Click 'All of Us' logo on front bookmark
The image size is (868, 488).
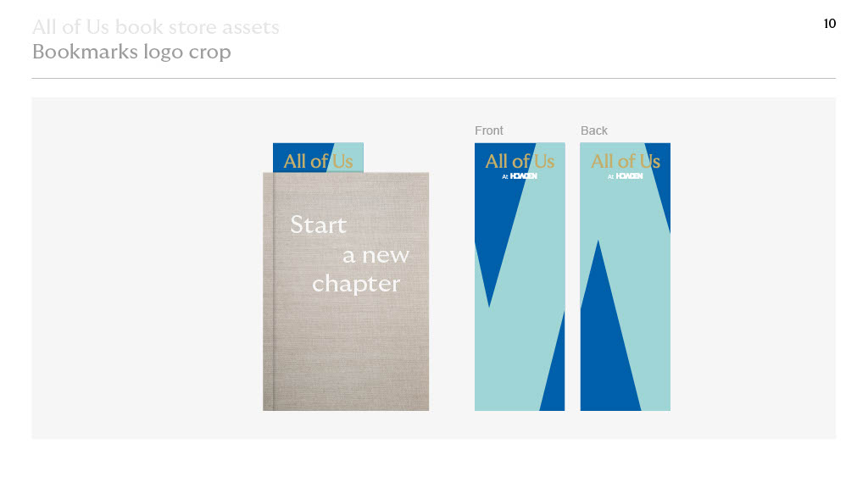(x=520, y=161)
